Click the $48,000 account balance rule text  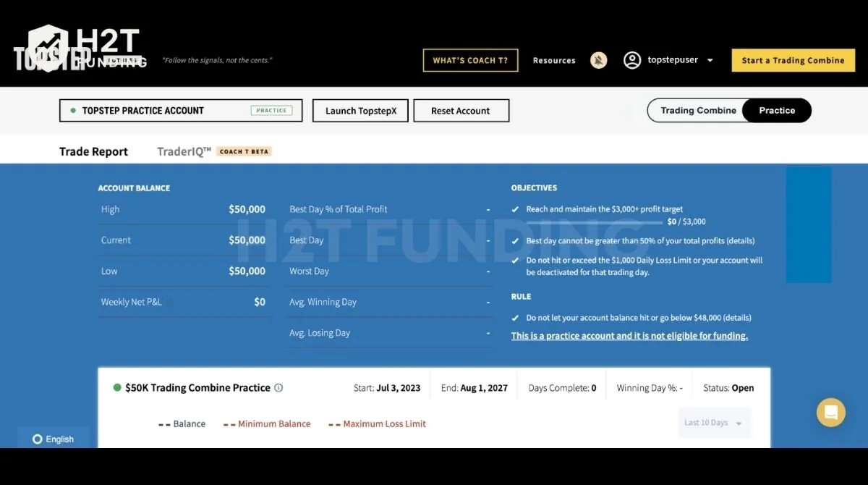click(x=639, y=318)
